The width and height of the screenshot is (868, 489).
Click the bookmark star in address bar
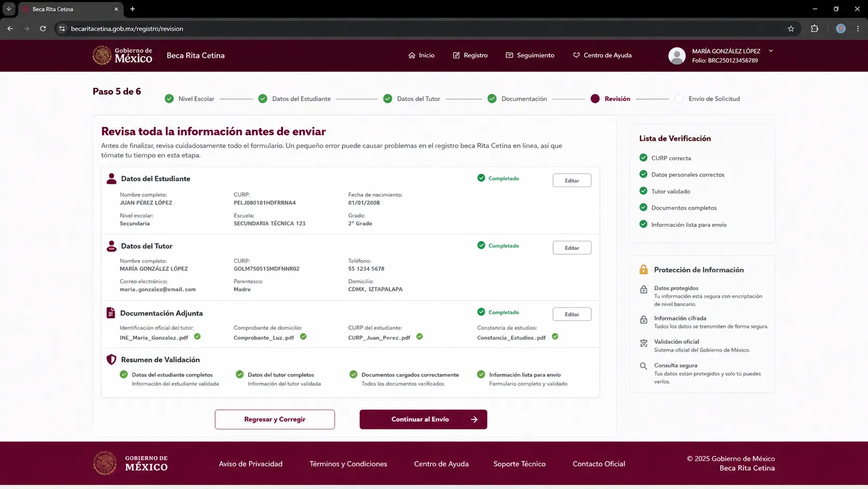[x=791, y=29]
